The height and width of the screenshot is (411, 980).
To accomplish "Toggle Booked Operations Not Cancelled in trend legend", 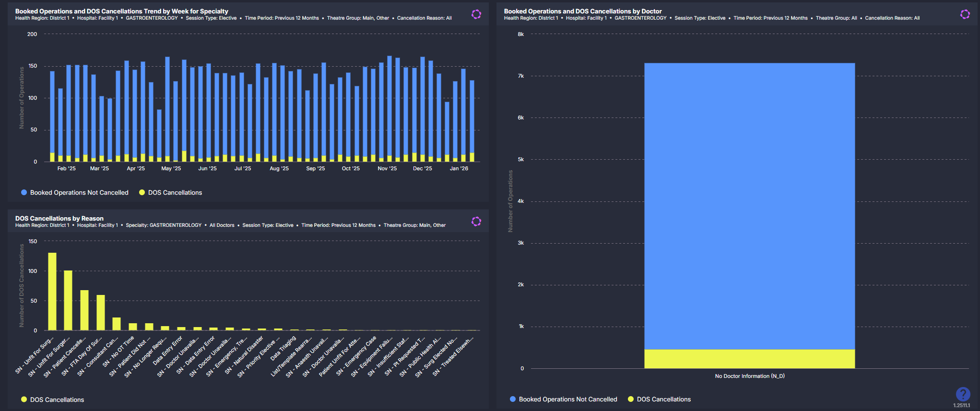I will pyautogui.click(x=79, y=193).
